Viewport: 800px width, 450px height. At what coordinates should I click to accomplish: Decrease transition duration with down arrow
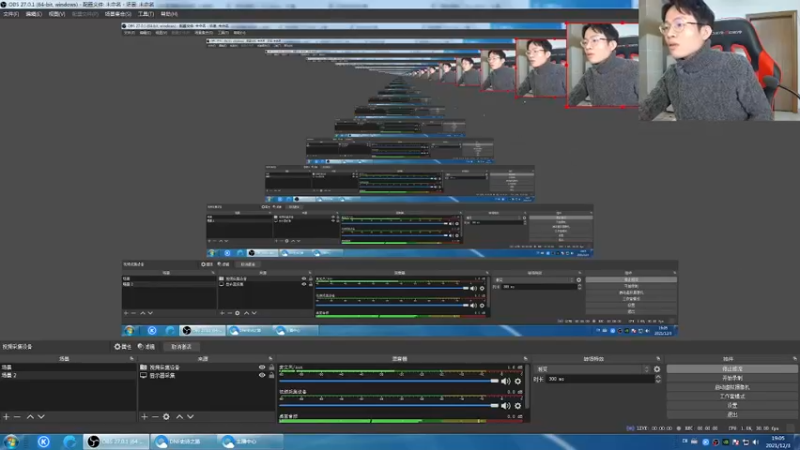pos(658,381)
